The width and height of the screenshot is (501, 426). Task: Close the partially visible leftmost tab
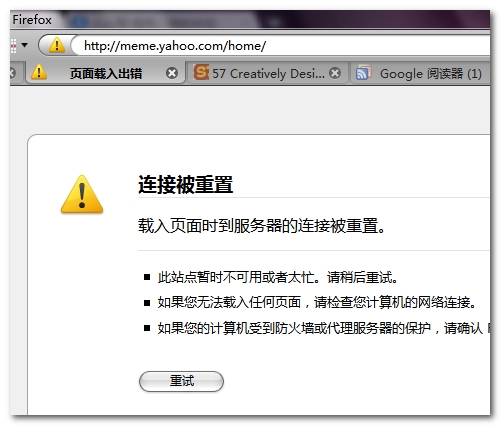click(x=13, y=73)
